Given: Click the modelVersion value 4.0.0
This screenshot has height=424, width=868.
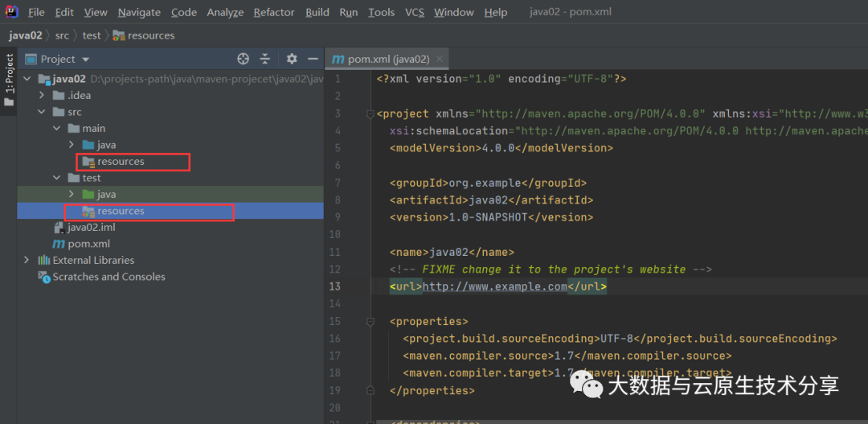Looking at the screenshot, I should pyautogui.click(x=498, y=148).
